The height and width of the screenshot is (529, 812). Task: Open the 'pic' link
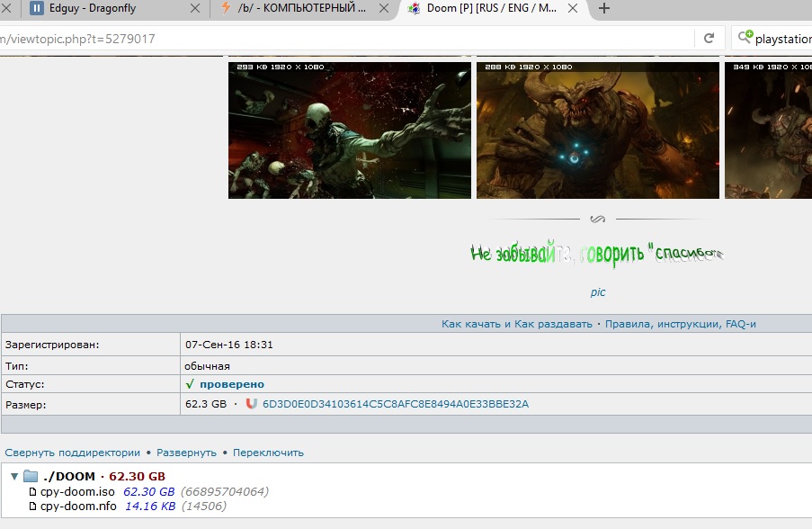[598, 292]
